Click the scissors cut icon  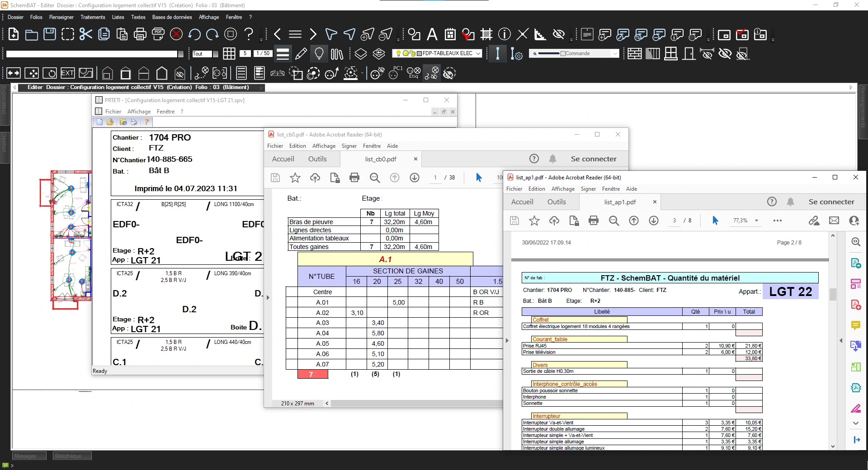pyautogui.click(x=85, y=34)
